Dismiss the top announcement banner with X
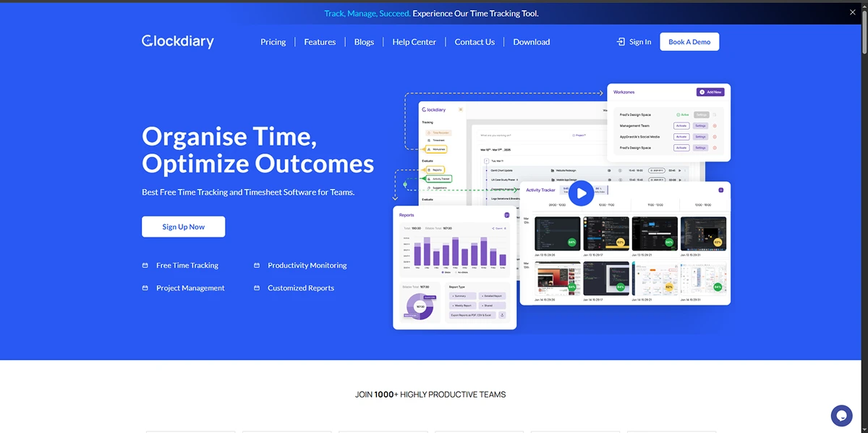This screenshot has height=433, width=868. 852,12
